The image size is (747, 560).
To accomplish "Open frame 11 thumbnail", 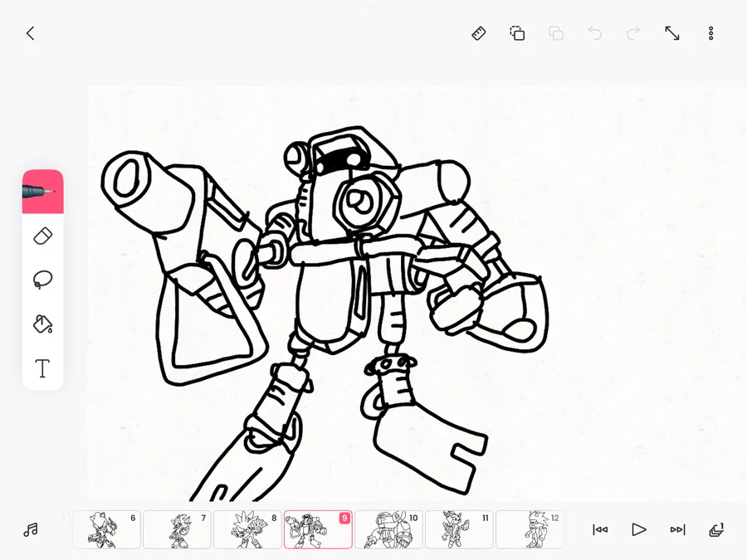I will pos(459,529).
